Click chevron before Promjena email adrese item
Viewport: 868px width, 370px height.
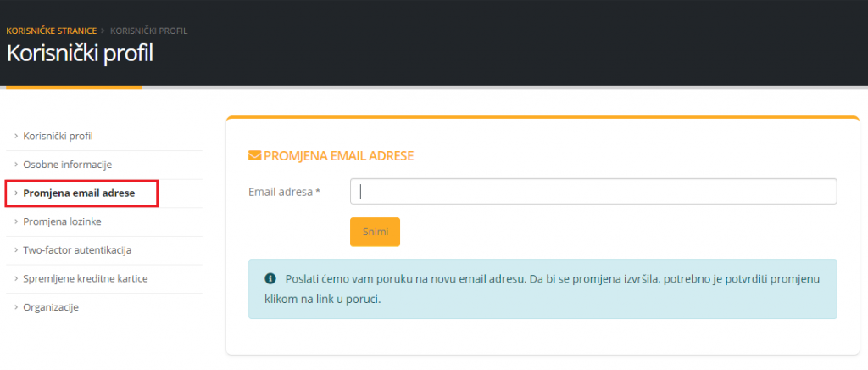point(16,193)
